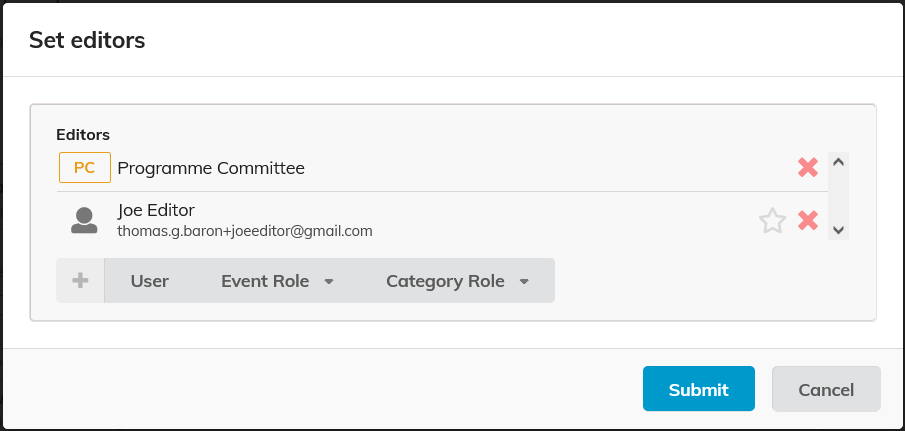Click the editors list scrollbar track

(839, 195)
